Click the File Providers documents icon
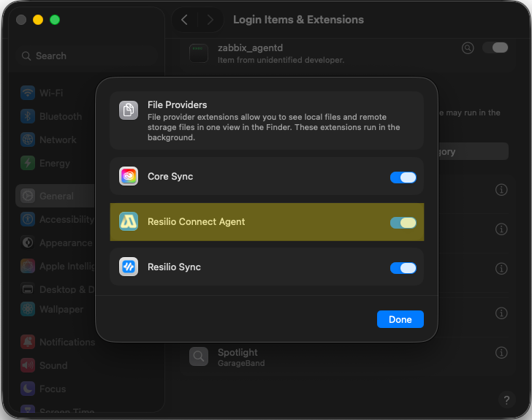532x420 pixels. tap(129, 110)
